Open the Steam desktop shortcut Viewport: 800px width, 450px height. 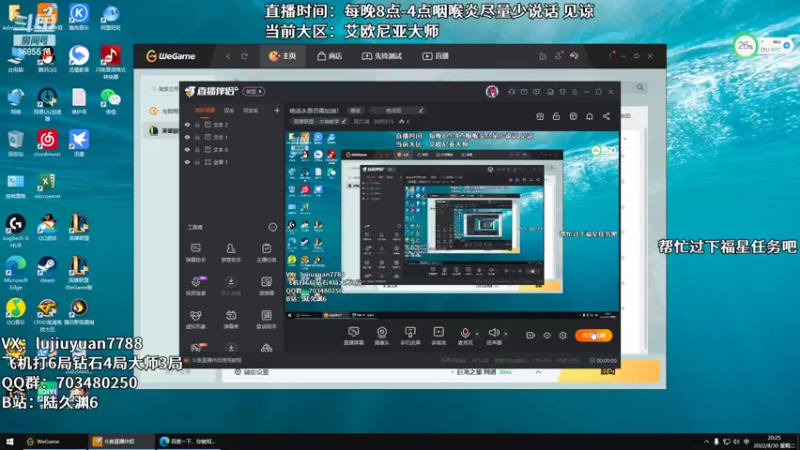[x=47, y=270]
